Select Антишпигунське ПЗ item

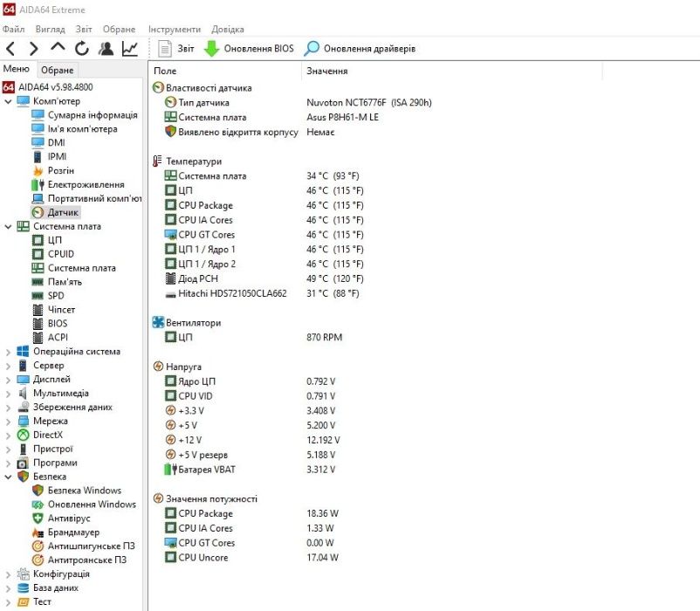tap(83, 546)
